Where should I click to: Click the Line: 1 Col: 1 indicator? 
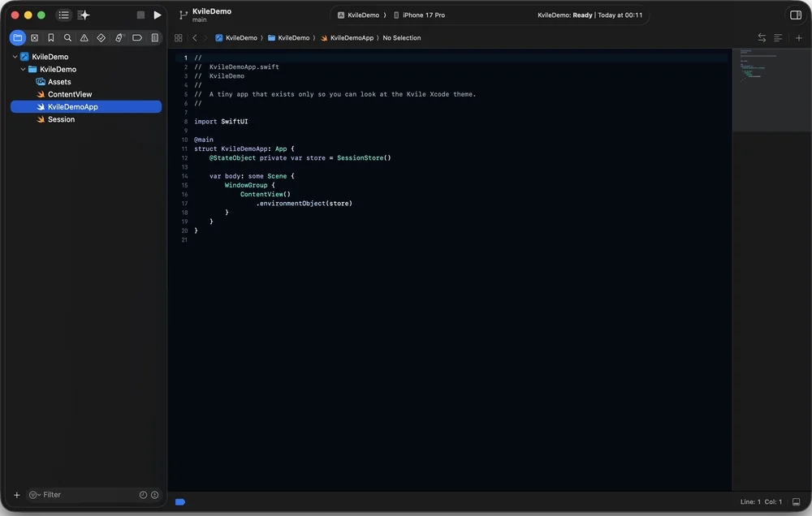point(761,501)
